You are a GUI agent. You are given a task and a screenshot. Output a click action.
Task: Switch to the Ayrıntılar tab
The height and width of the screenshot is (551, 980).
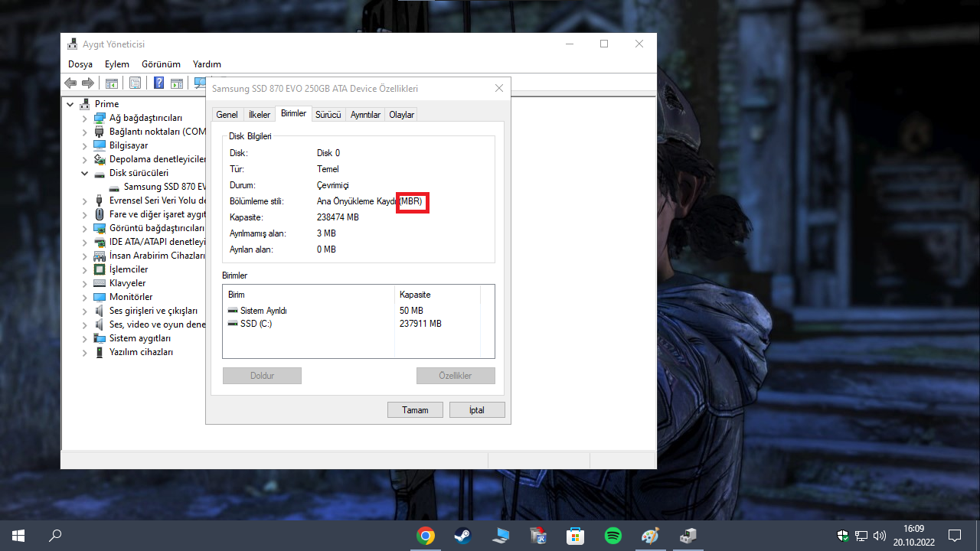tap(365, 115)
